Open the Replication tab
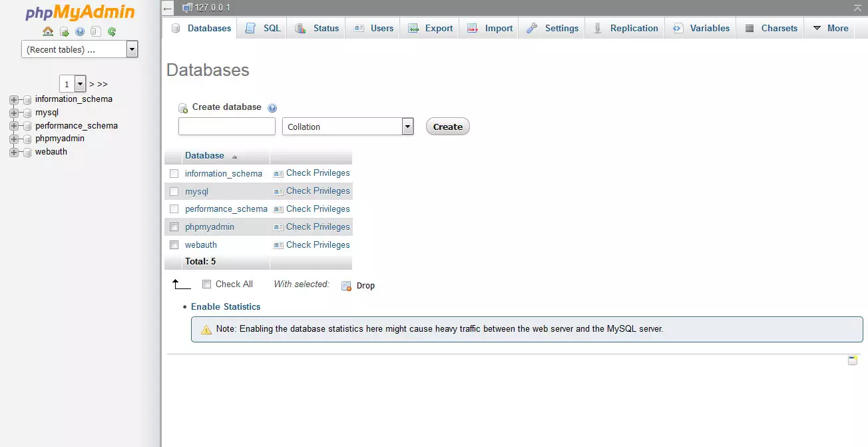The width and height of the screenshot is (868, 447). click(626, 28)
